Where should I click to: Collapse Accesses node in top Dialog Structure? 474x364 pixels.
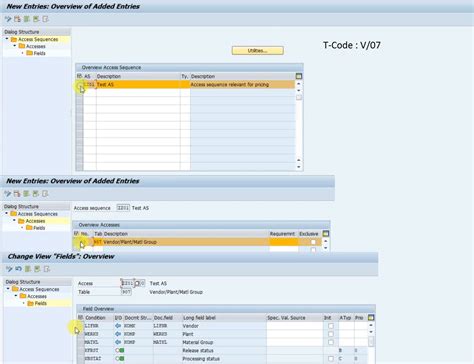(15, 46)
